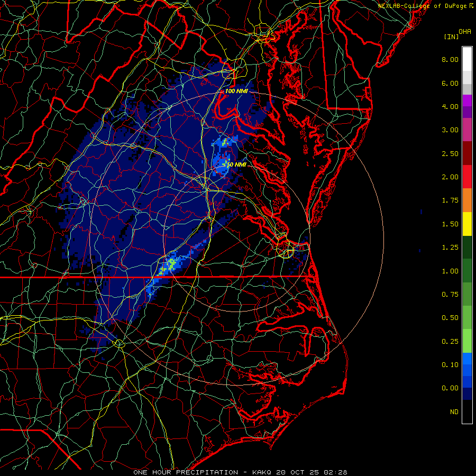Click the ND legend label

pyautogui.click(x=454, y=412)
